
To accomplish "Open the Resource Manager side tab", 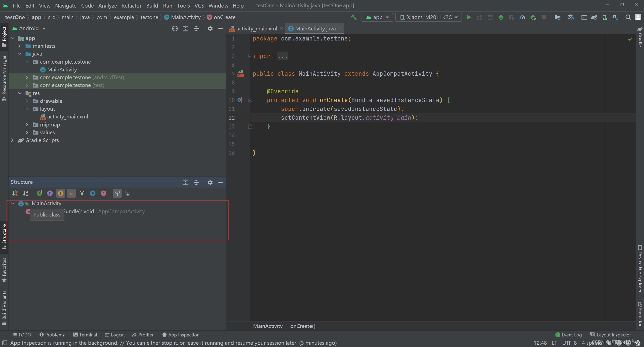I will click(4, 78).
